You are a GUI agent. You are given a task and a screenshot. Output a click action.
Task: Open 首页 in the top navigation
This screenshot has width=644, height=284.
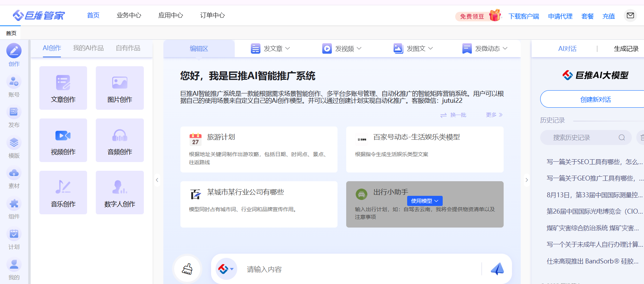click(x=93, y=15)
